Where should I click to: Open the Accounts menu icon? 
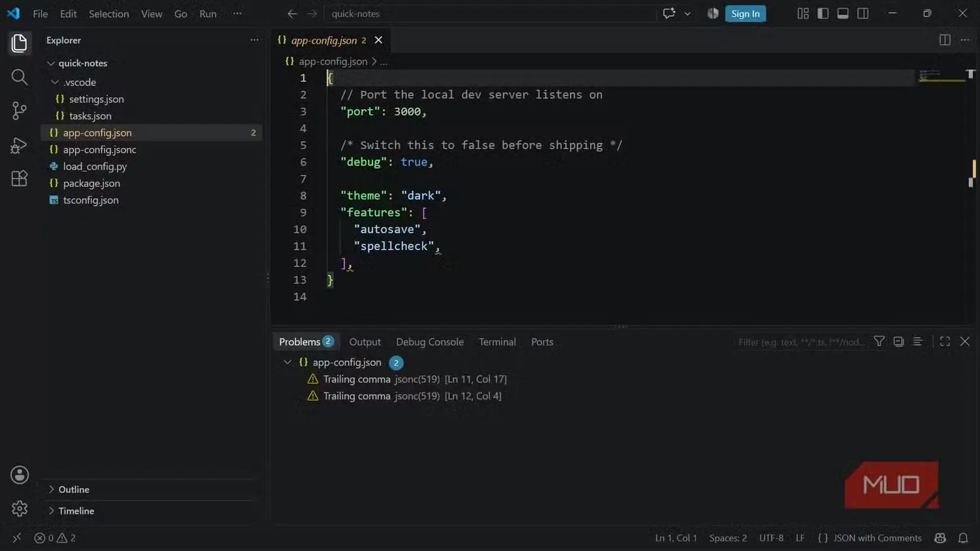20,475
